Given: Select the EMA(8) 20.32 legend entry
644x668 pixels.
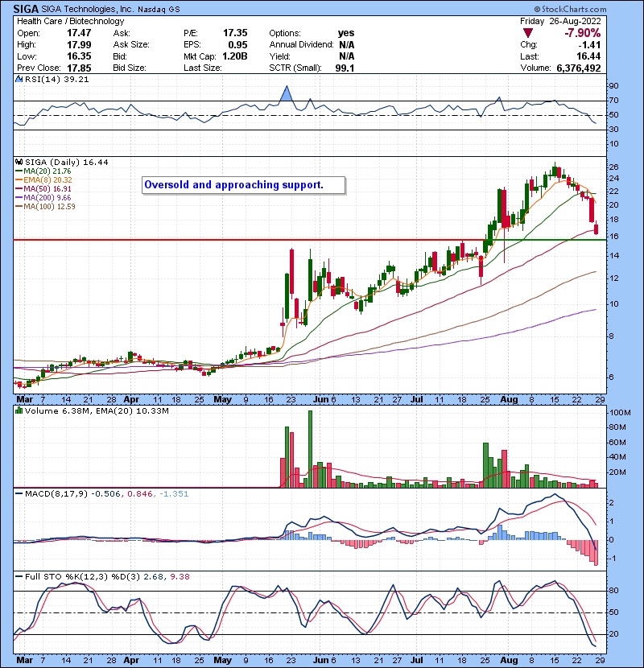Looking at the screenshot, I should 44,179.
